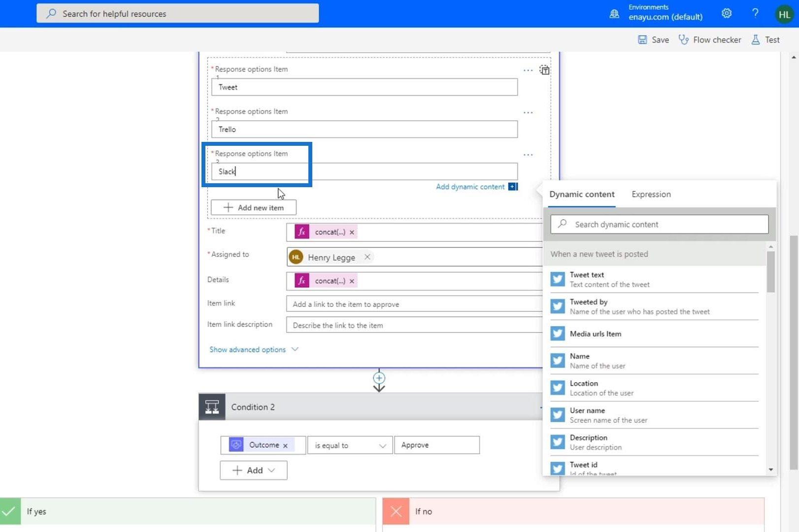Click the dynamic content list scrollbar thumb
Screen dimensions: 799x532
pyautogui.click(x=771, y=272)
